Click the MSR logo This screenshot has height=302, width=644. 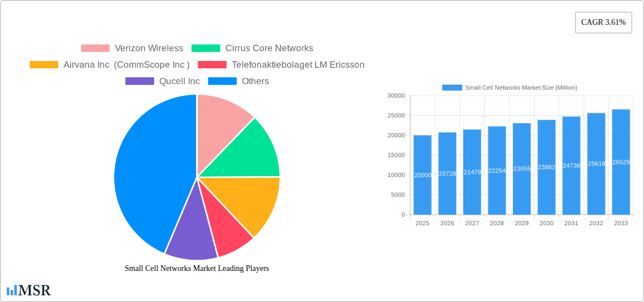click(x=29, y=291)
